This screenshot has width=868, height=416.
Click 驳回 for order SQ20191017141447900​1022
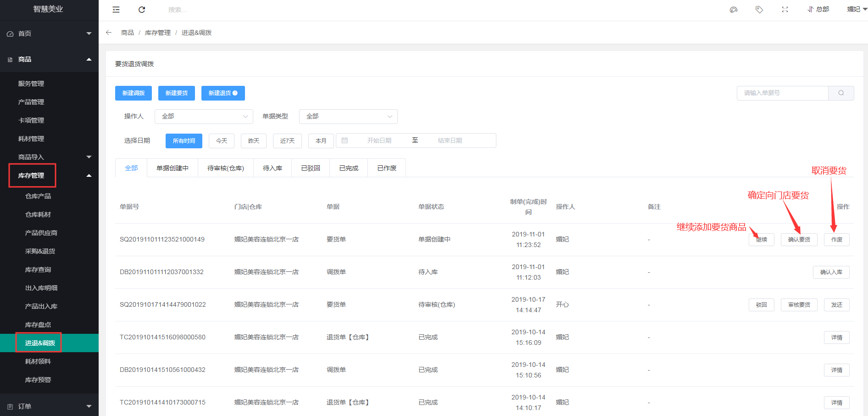[x=762, y=305]
